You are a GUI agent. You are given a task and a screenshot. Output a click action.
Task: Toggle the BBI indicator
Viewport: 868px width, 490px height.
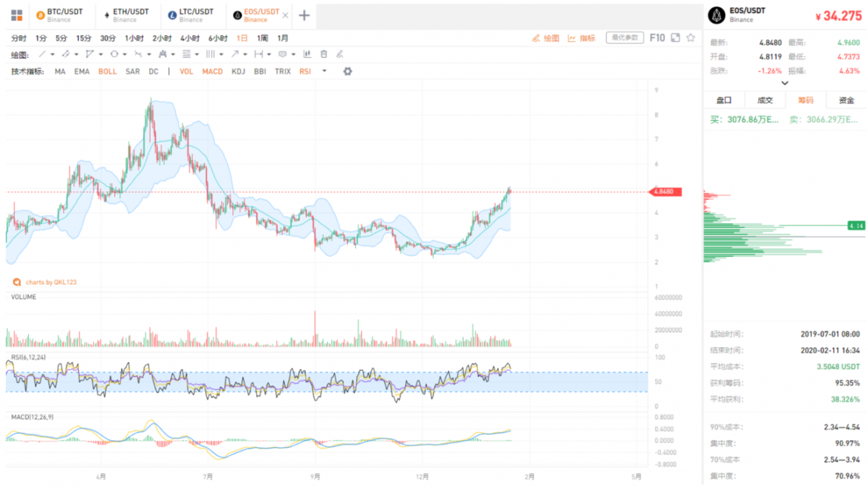click(260, 71)
